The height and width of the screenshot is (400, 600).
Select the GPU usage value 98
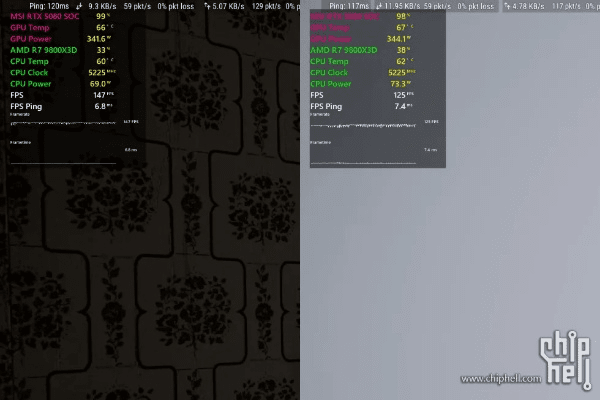(x=401, y=16)
